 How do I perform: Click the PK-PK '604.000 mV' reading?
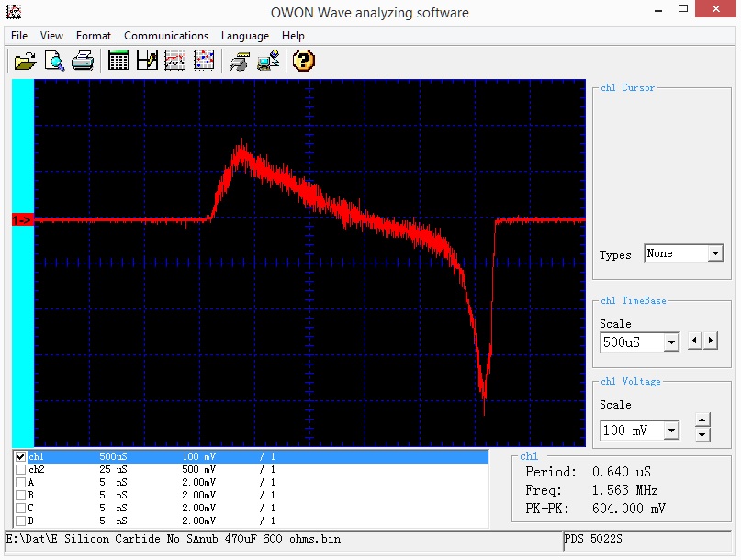tap(629, 509)
